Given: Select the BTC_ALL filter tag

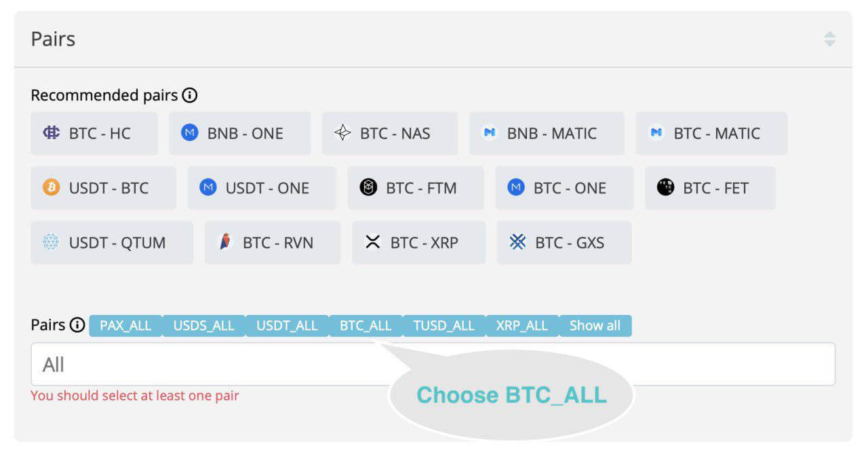Looking at the screenshot, I should [x=366, y=326].
